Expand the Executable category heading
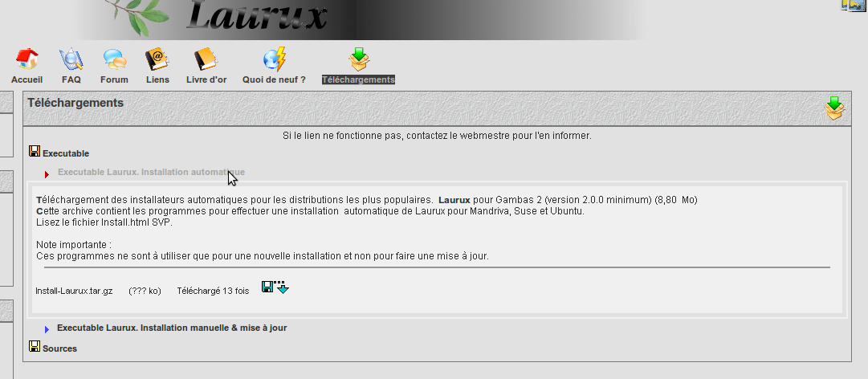The width and height of the screenshot is (868, 379). 66,153
